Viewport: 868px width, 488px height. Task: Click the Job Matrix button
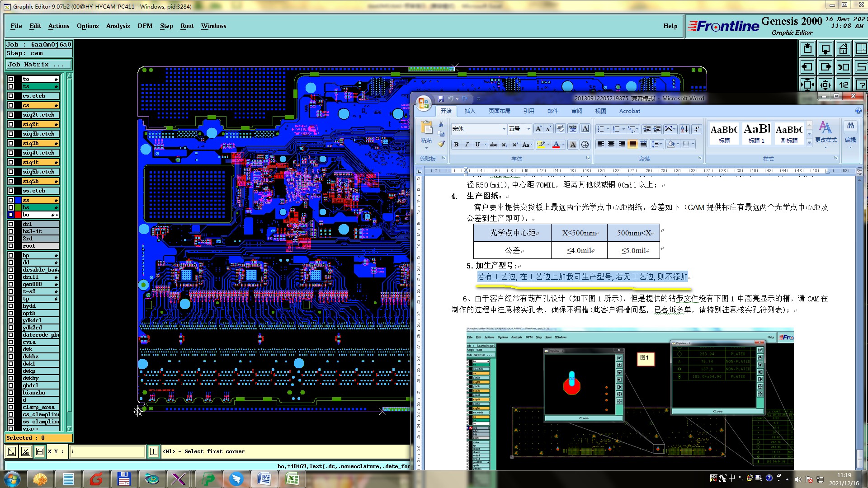tap(38, 65)
